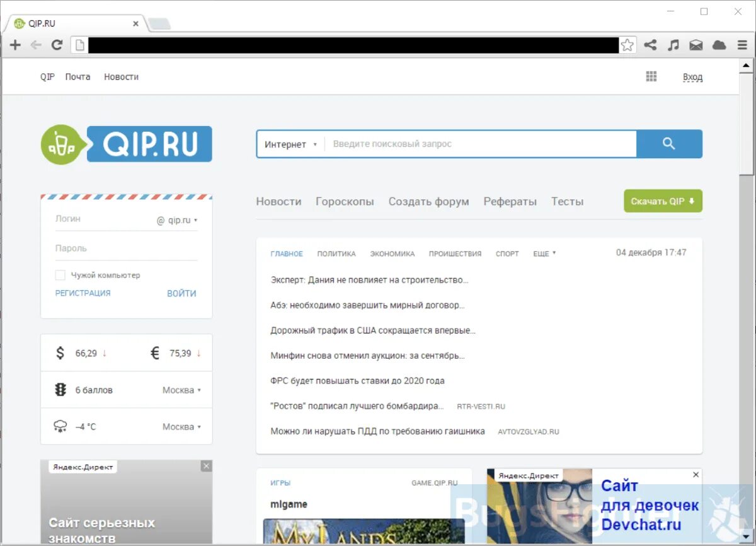Change traffic city Москва dropdown

pos(181,390)
